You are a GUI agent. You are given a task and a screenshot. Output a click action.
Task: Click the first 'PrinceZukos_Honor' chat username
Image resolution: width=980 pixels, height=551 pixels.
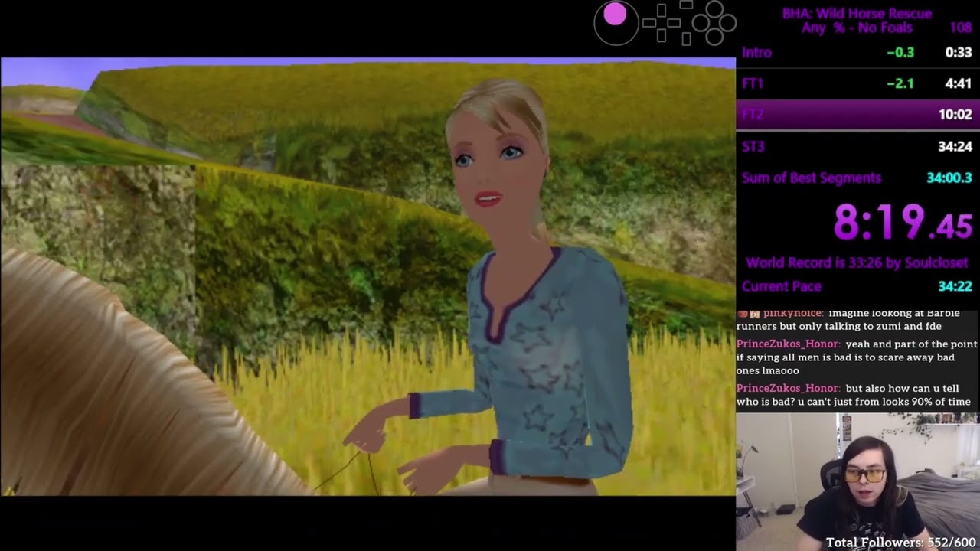(789, 344)
